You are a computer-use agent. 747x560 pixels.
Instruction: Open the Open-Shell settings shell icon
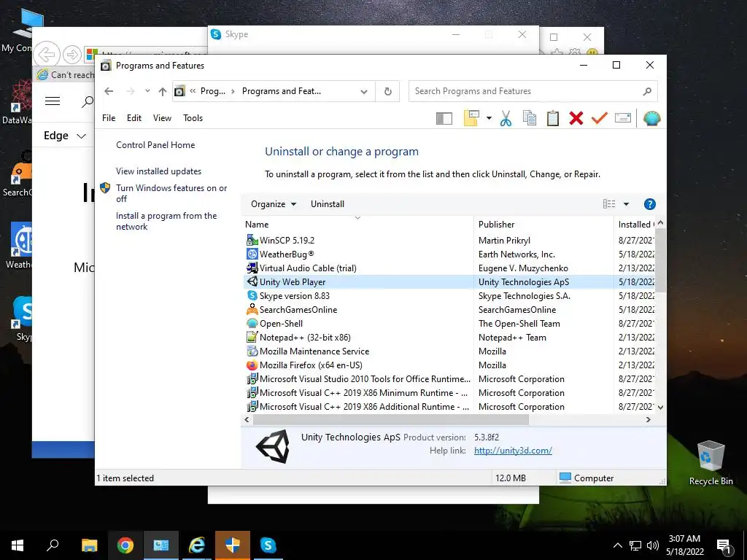coord(651,118)
